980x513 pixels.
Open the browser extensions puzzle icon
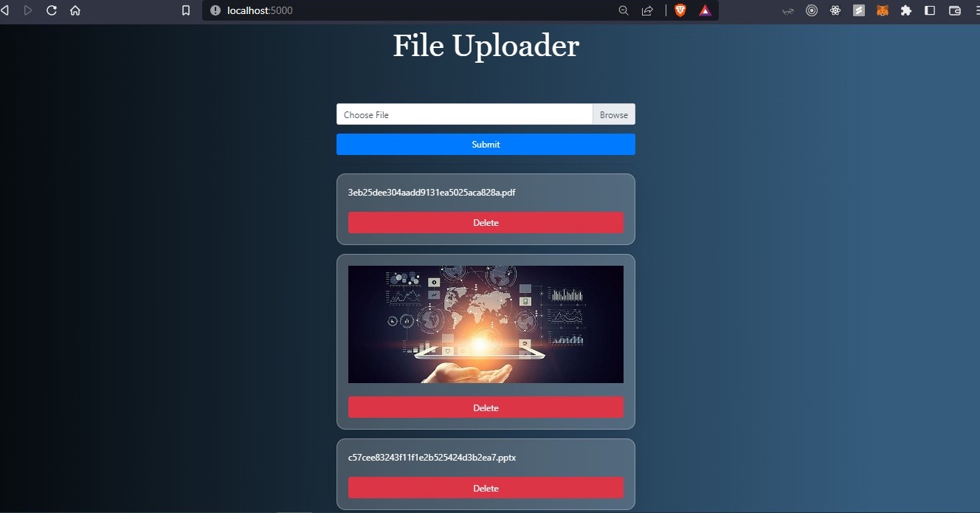coord(906,10)
